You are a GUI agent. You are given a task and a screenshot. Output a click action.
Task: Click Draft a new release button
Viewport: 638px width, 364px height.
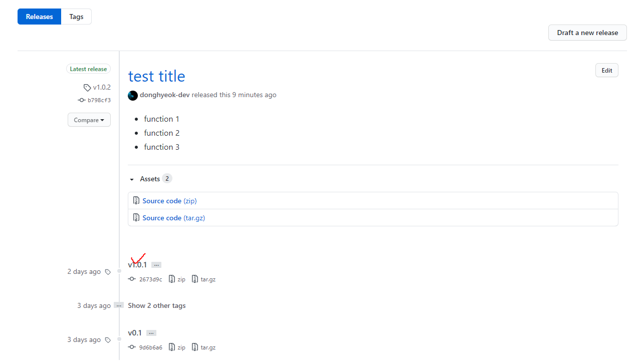click(x=587, y=33)
